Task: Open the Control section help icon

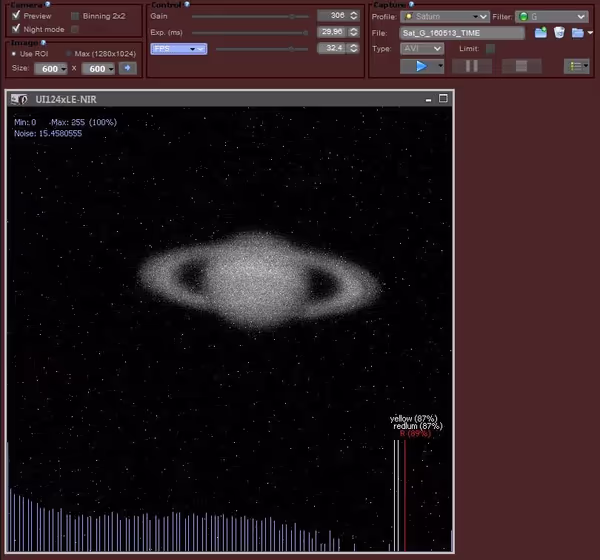Action: [187, 4]
